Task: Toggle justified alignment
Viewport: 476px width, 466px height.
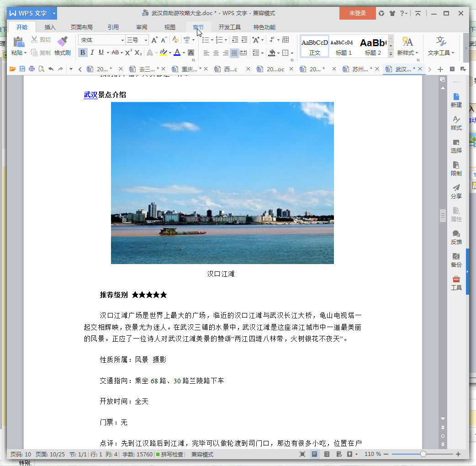Action: 234,53
